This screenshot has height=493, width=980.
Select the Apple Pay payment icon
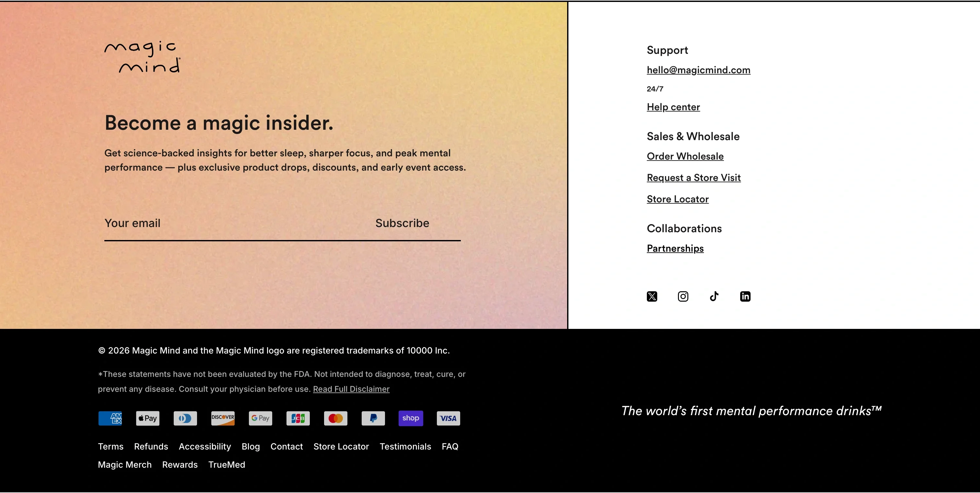(147, 418)
